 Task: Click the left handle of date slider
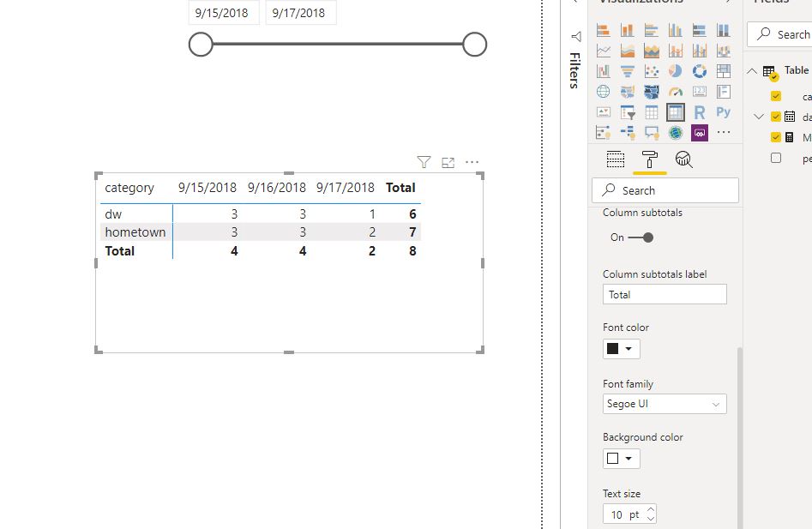[201, 44]
